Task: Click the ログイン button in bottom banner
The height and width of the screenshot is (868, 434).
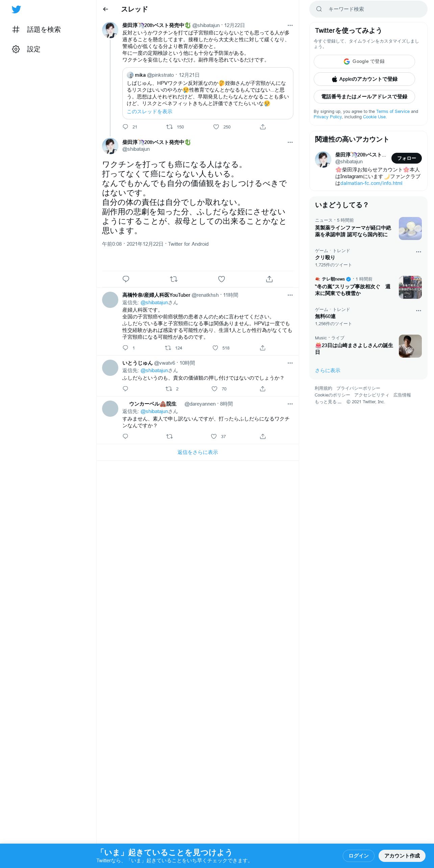Action: pos(359,855)
